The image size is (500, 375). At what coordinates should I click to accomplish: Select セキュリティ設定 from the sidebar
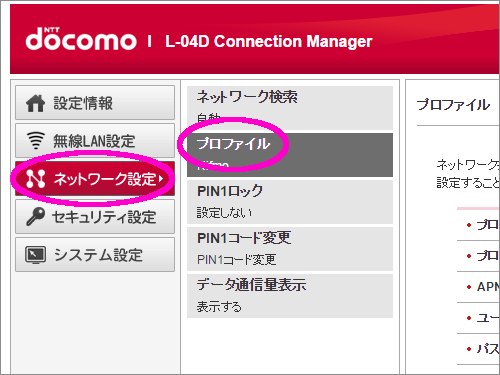coord(95,217)
